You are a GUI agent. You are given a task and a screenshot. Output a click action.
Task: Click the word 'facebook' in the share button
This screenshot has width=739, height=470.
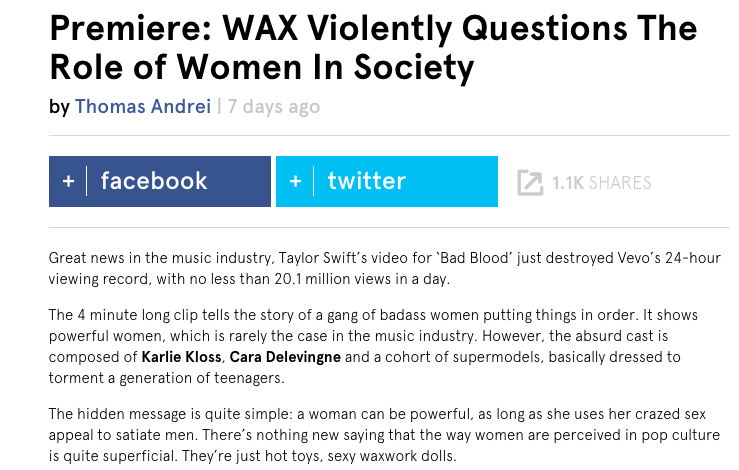pyautogui.click(x=154, y=181)
